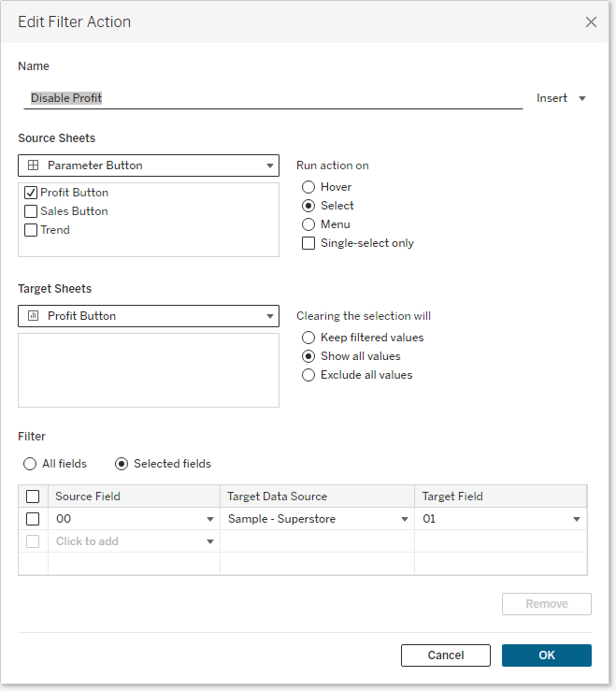Select Keep filtered values option
The height and width of the screenshot is (691, 616).
pyautogui.click(x=308, y=338)
